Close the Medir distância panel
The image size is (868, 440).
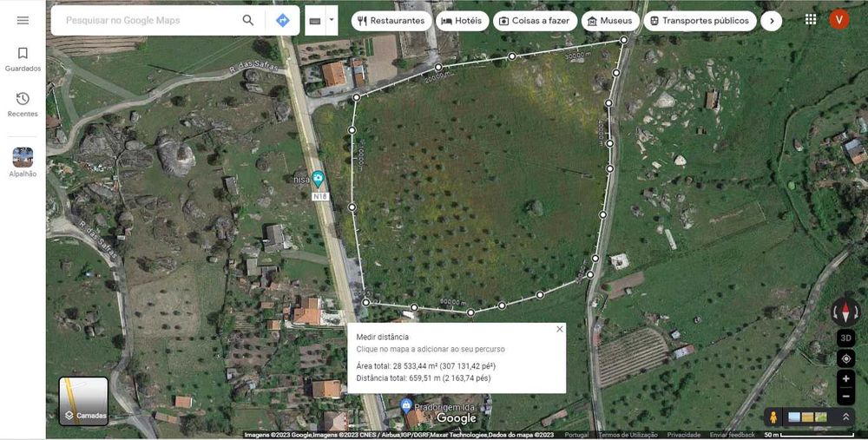coord(560,329)
